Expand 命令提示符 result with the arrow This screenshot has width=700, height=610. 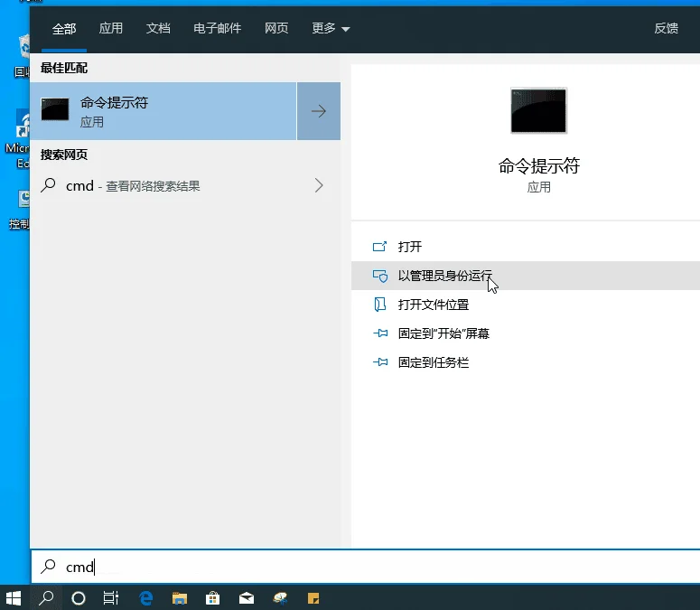[x=319, y=111]
